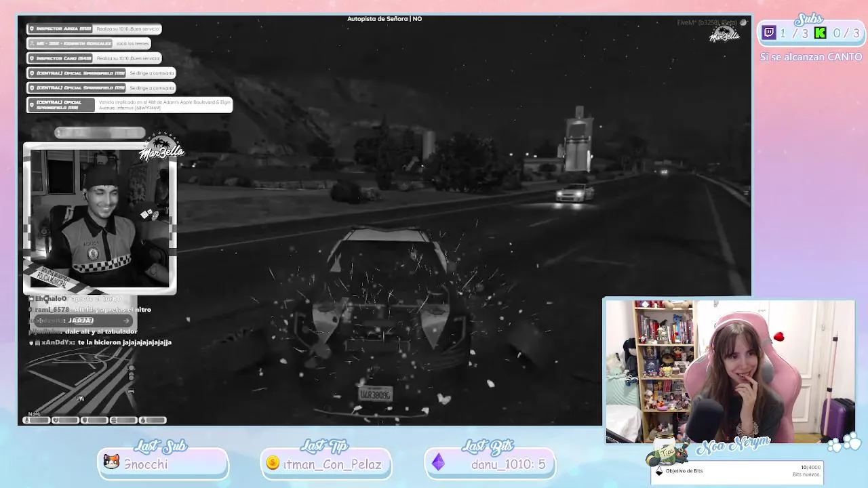This screenshot has height=488, width=868.
Task: Open the Last Bits panel showing danu_1010
Action: tap(490, 464)
